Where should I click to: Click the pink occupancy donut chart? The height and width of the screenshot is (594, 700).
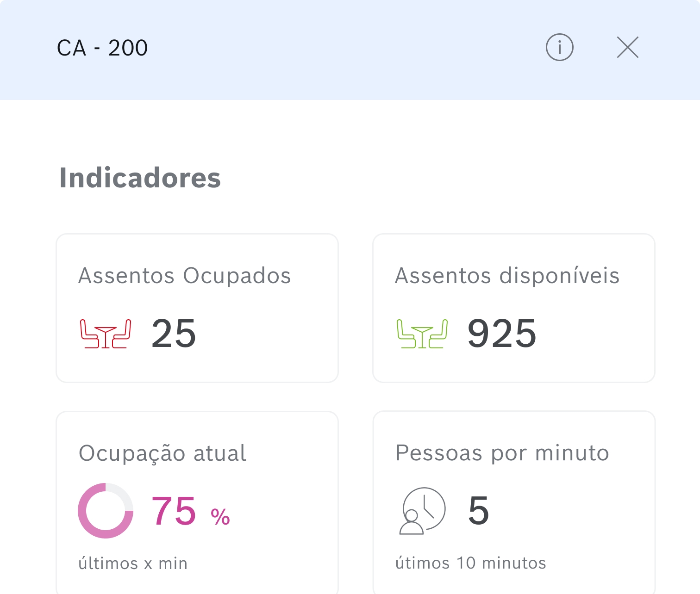106,511
